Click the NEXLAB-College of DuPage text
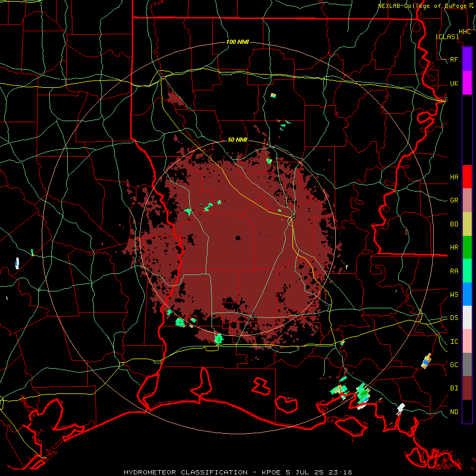The height and width of the screenshot is (476, 476). pyautogui.click(x=422, y=6)
